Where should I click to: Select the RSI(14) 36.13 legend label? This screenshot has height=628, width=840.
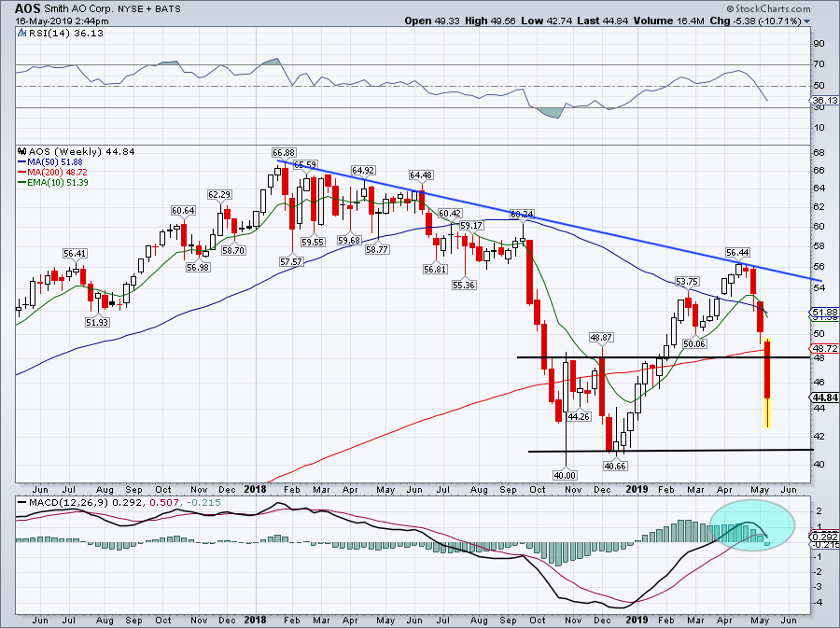[x=65, y=34]
